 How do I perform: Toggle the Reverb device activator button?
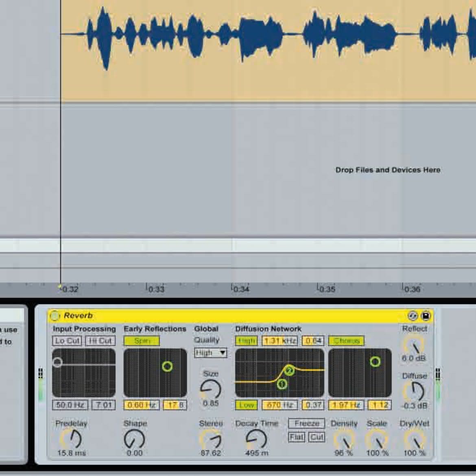coord(55,316)
